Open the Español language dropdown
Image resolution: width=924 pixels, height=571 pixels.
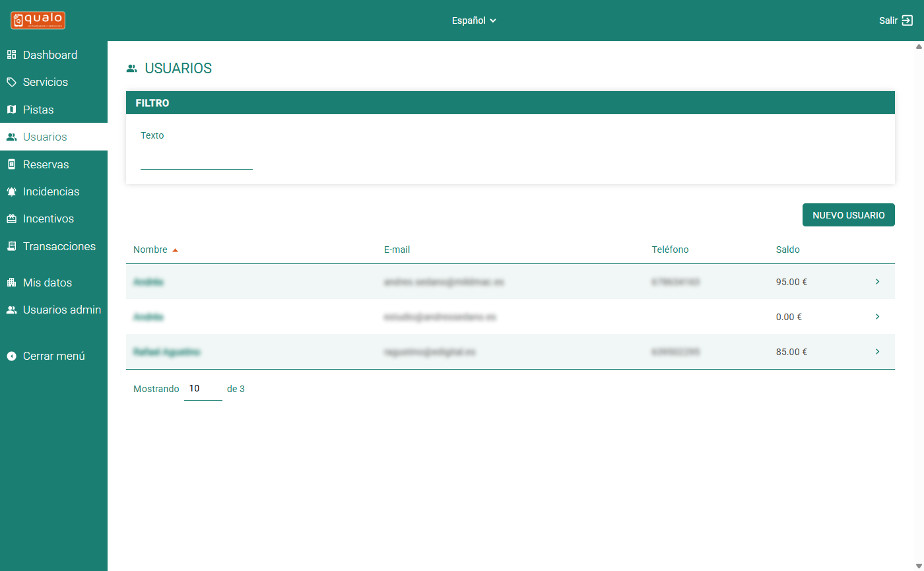(x=474, y=20)
